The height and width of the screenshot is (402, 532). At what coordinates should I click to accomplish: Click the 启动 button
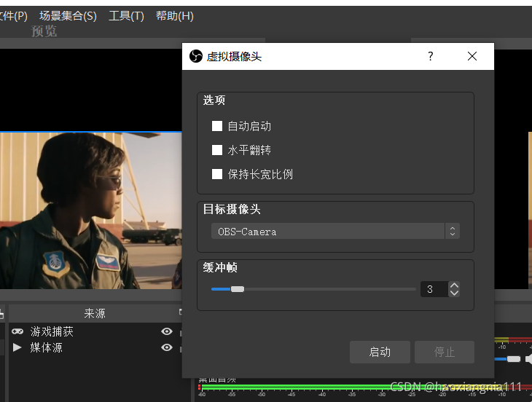[380, 352]
